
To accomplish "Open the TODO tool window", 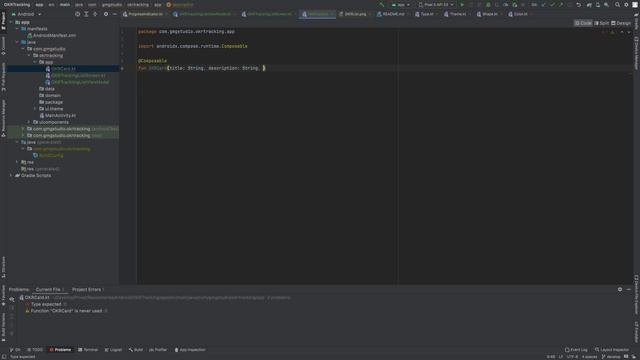I will click(x=35, y=350).
